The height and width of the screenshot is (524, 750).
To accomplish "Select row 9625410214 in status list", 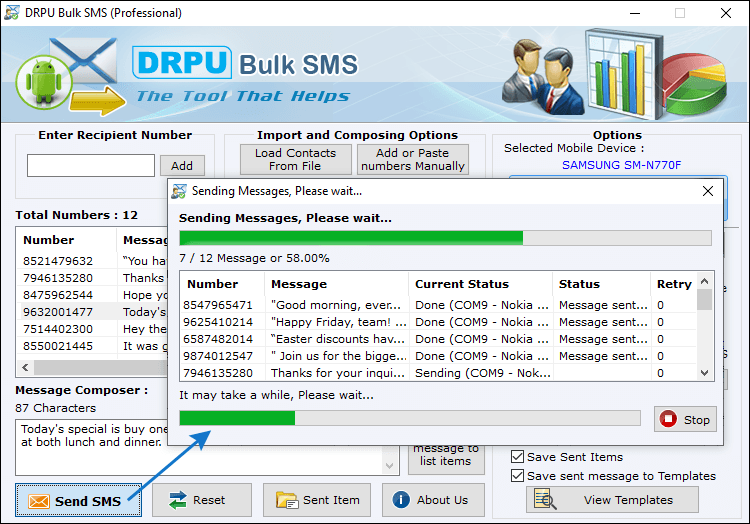I will pyautogui.click(x=439, y=322).
